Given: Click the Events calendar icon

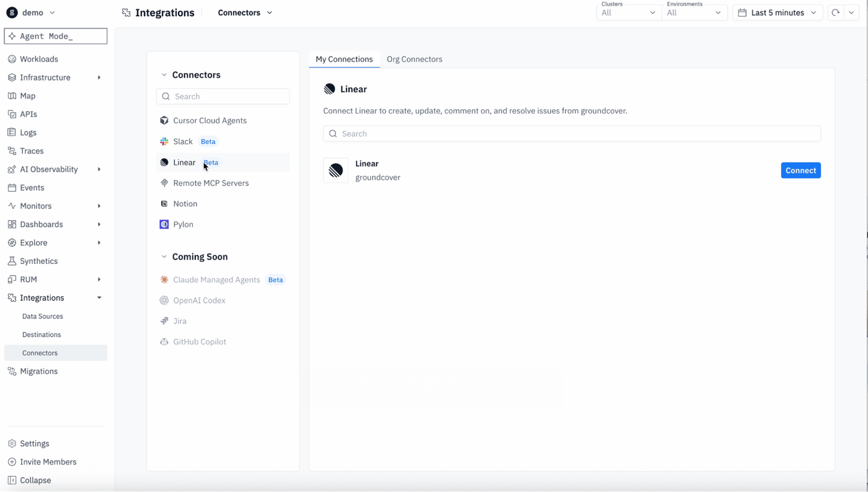Looking at the screenshot, I should [12, 188].
